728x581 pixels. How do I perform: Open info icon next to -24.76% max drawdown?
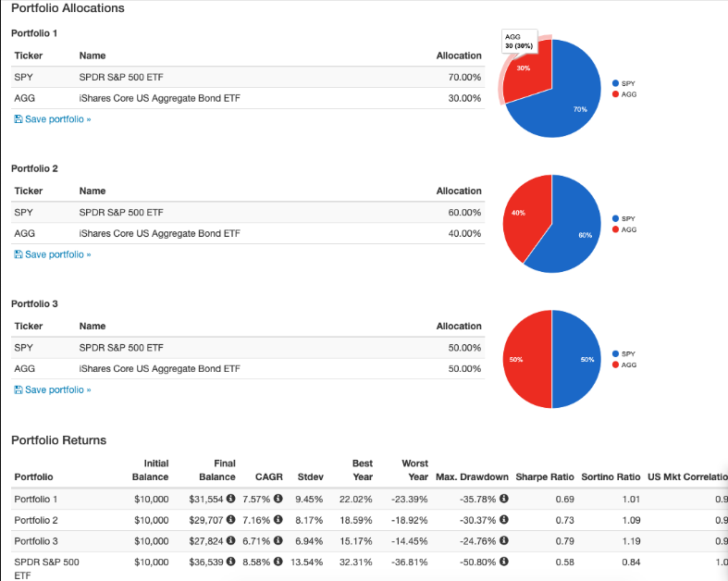[x=504, y=540]
